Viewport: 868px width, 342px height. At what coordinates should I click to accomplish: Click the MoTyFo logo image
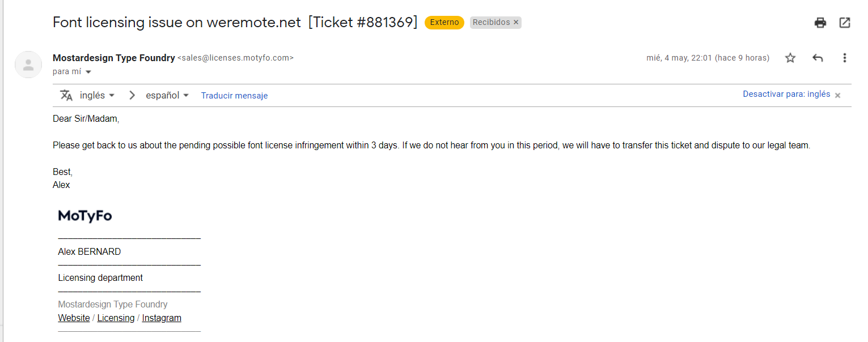(x=85, y=216)
